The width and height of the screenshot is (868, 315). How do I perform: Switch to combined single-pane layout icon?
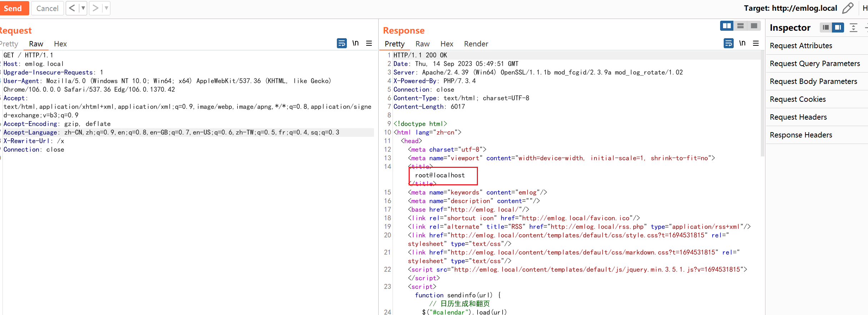tap(754, 26)
